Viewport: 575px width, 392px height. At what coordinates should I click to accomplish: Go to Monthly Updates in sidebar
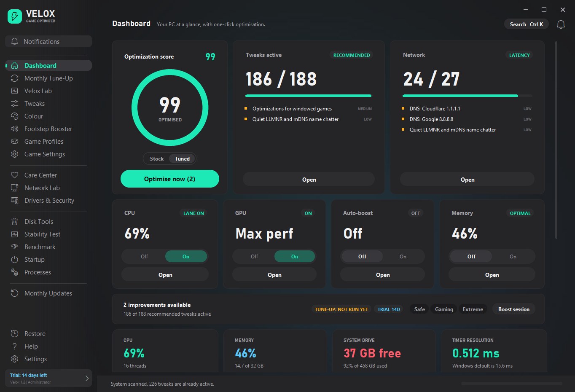(48, 293)
